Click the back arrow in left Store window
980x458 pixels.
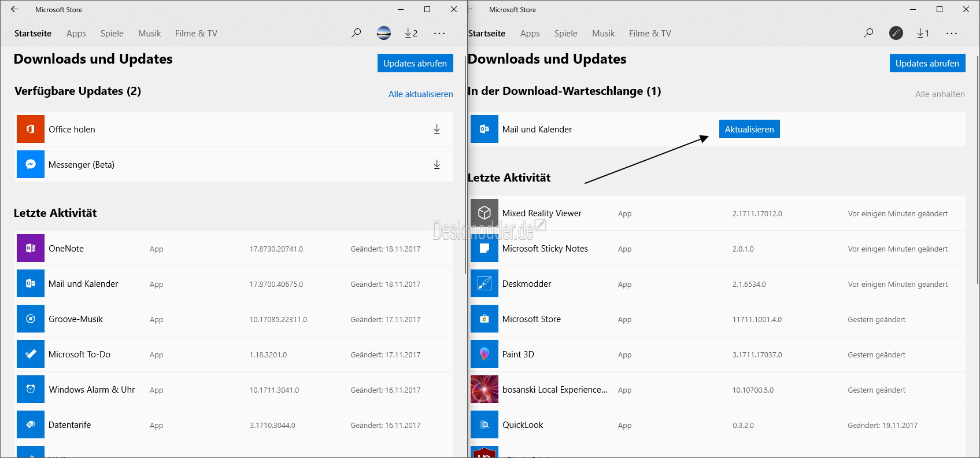(14, 9)
